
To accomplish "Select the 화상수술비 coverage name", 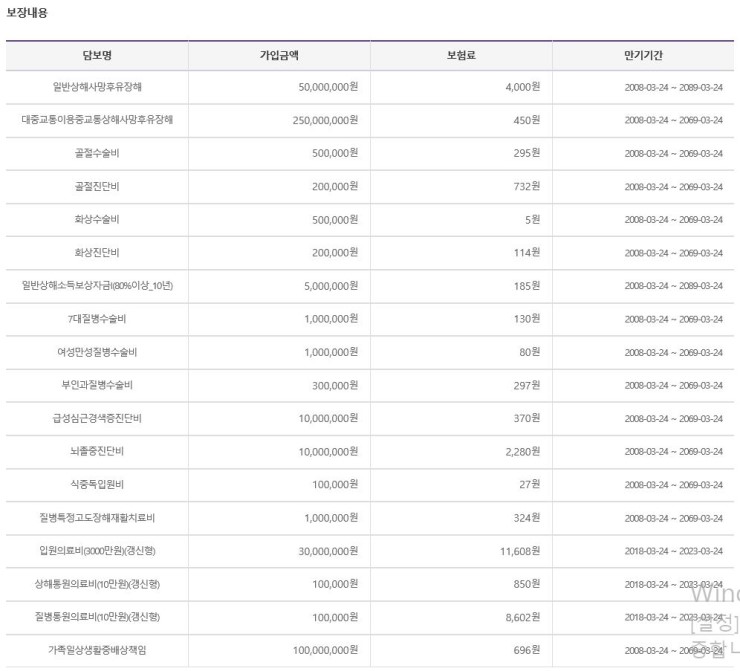I will point(97,220).
